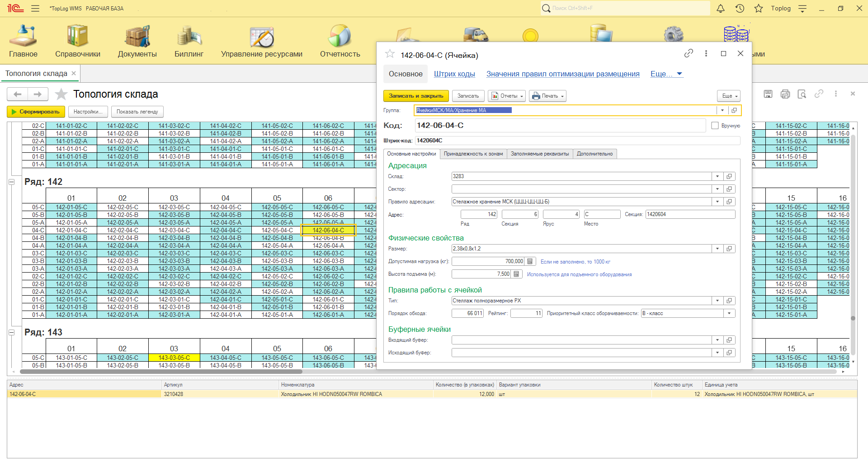This screenshot has width=868, height=462.
Task: Open calculator for Высота подъема field
Action: 517,274
